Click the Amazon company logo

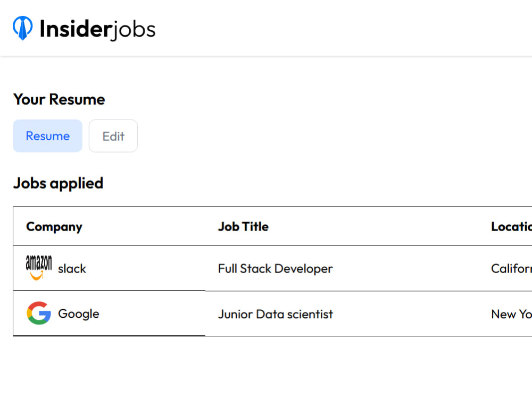click(39, 268)
